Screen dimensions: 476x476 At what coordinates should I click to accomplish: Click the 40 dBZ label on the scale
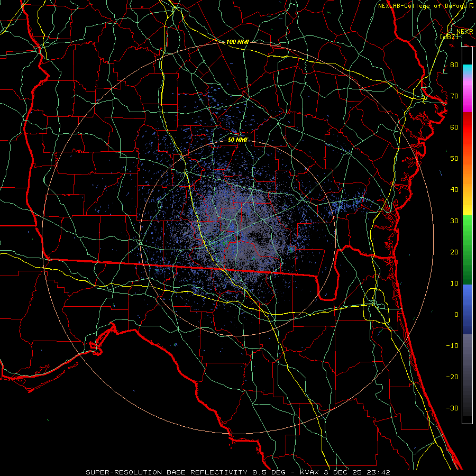point(454,190)
